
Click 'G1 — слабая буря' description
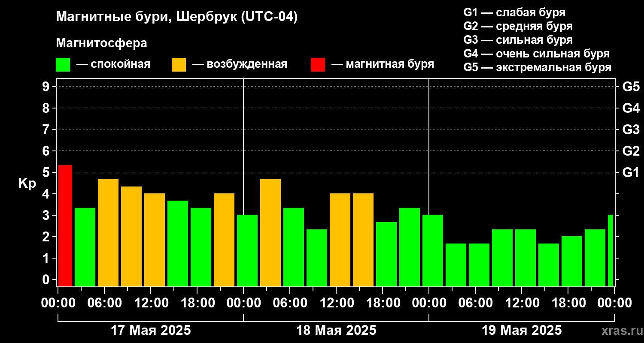[x=514, y=12]
